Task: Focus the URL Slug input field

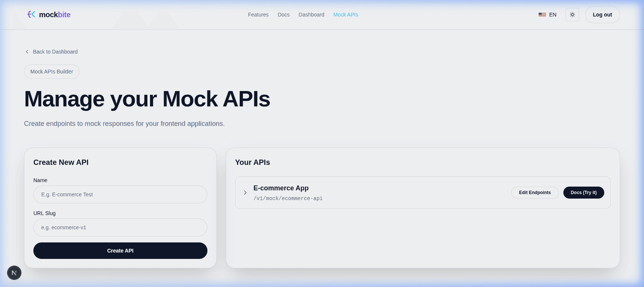Action: pos(120,227)
